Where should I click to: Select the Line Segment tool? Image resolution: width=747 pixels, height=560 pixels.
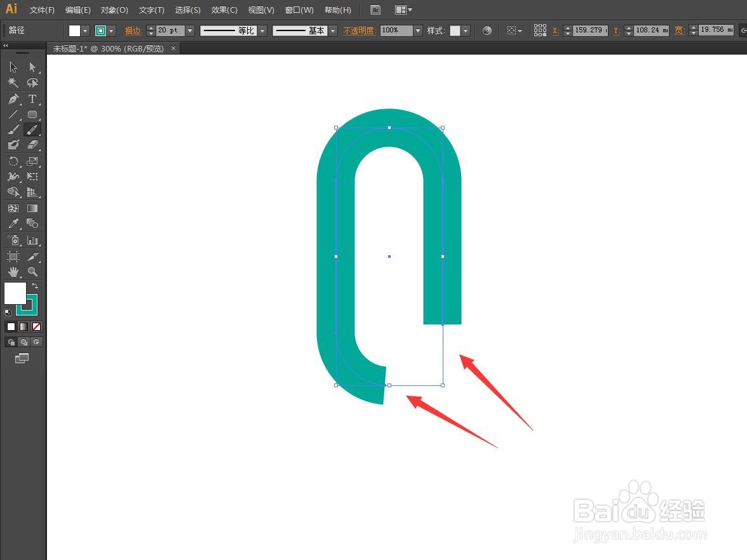tap(13, 114)
